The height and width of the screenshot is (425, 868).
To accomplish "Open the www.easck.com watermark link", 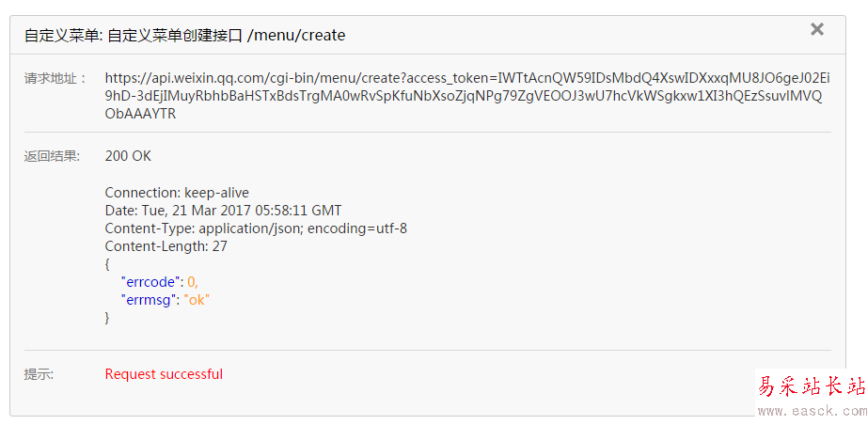I will 811,411.
